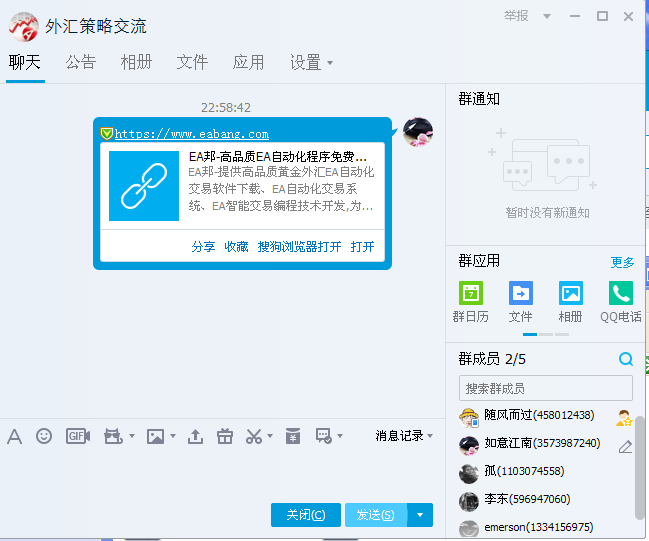The height and width of the screenshot is (541, 649).
Task: Switch to the 文件 tab
Action: (x=192, y=63)
